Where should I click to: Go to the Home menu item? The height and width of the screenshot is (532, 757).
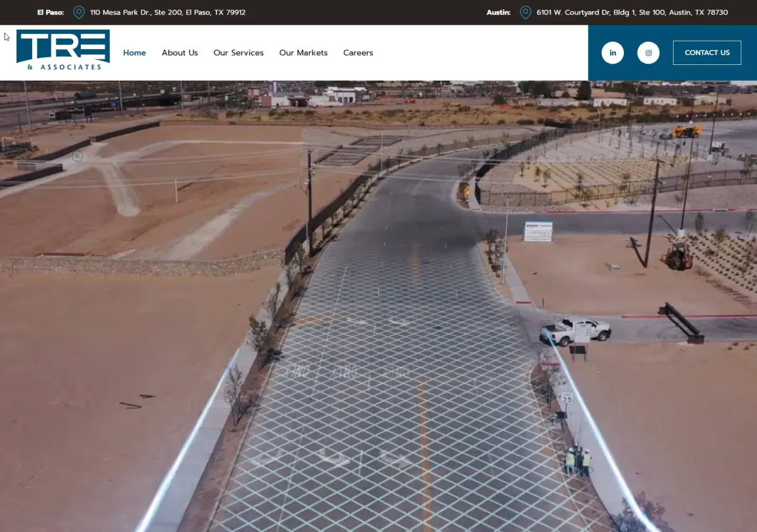[134, 53]
